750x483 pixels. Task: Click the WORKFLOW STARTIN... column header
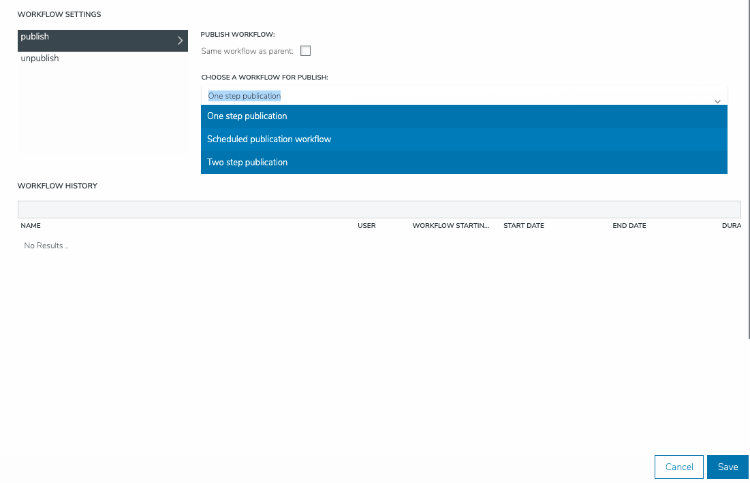pyautogui.click(x=451, y=226)
